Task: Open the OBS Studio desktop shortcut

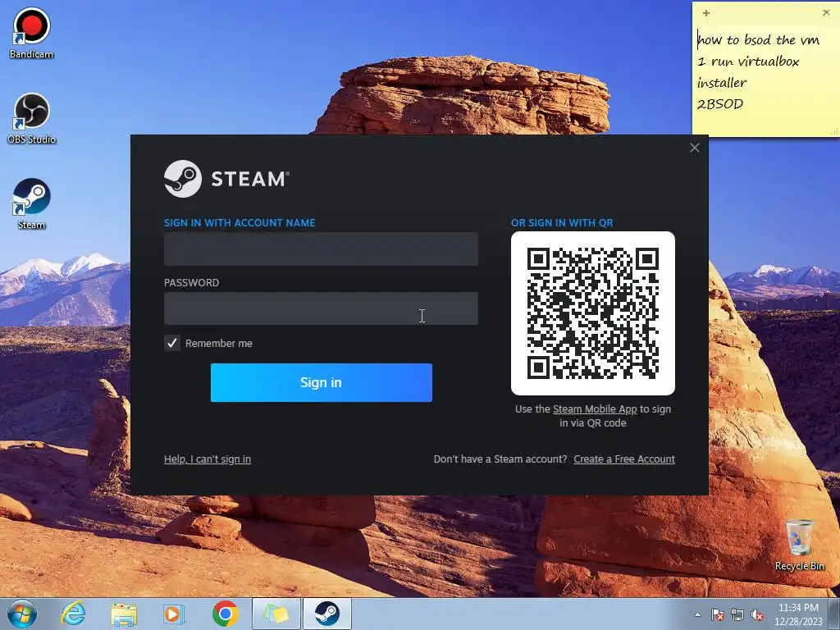Action: (x=32, y=118)
